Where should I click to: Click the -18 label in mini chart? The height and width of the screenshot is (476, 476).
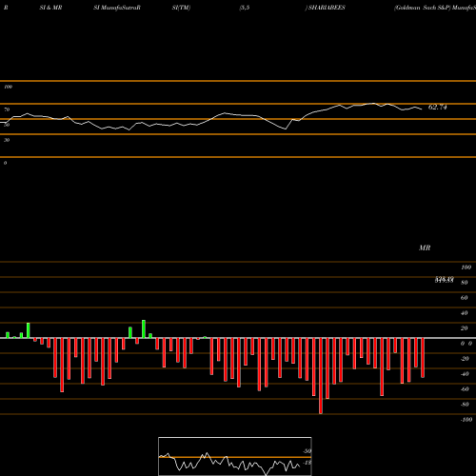click(x=307, y=463)
